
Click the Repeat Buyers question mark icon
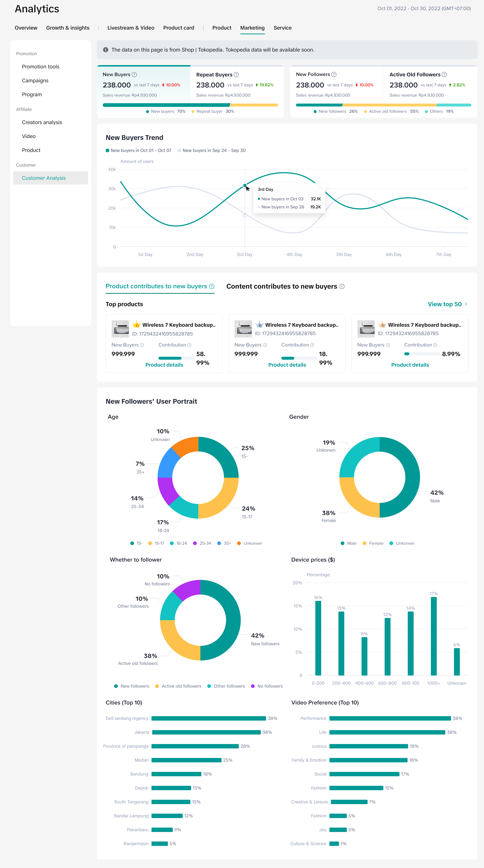point(236,75)
